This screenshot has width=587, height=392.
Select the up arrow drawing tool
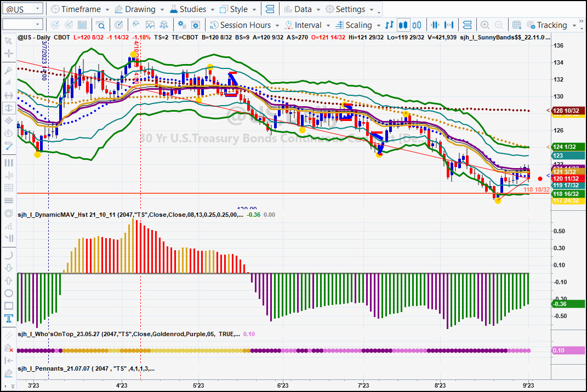[x=8, y=280]
